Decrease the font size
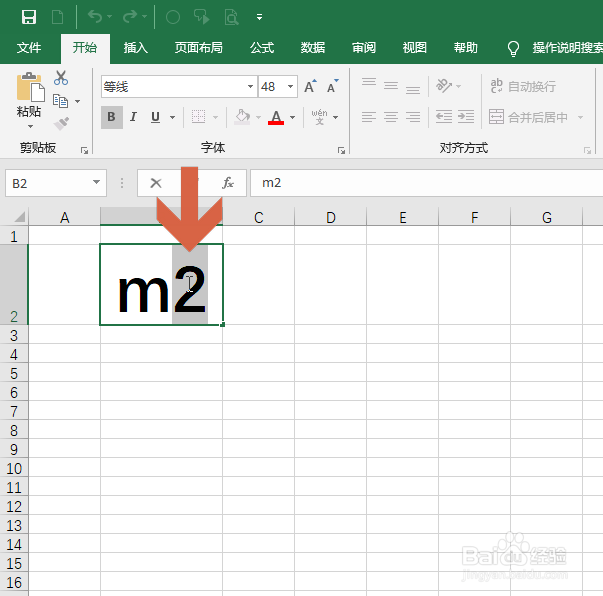Screen dimensions: 603x596 pyautogui.click(x=333, y=86)
